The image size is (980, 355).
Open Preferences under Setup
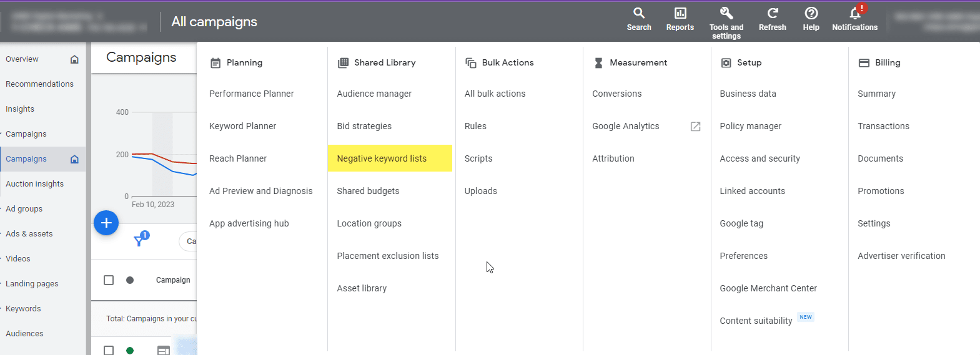pos(743,256)
